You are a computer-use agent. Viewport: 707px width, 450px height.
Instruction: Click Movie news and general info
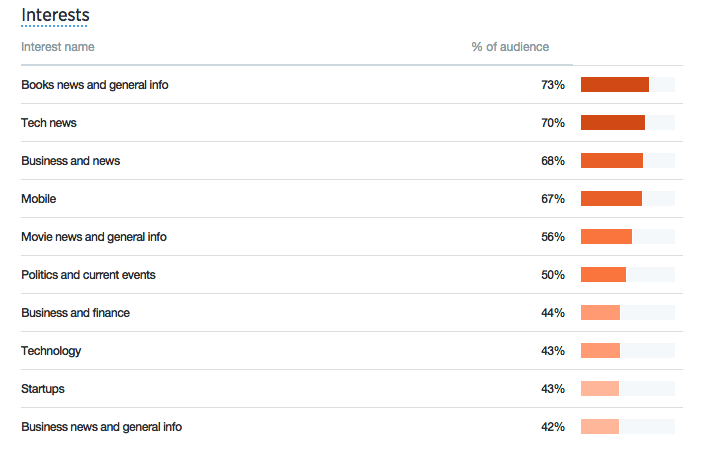click(94, 237)
